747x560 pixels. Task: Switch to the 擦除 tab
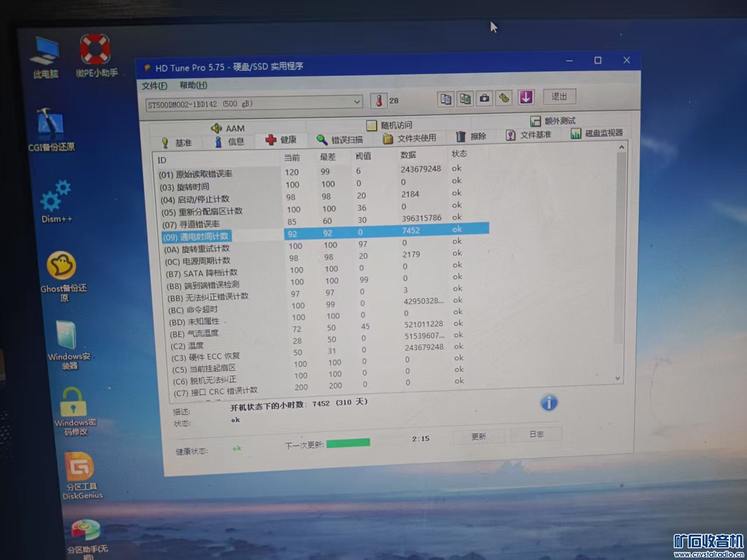pyautogui.click(x=471, y=137)
